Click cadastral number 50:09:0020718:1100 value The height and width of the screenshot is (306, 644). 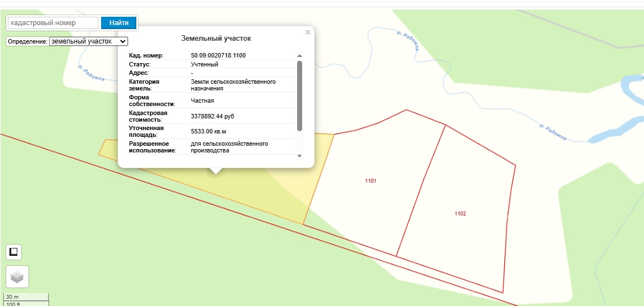[x=218, y=55]
